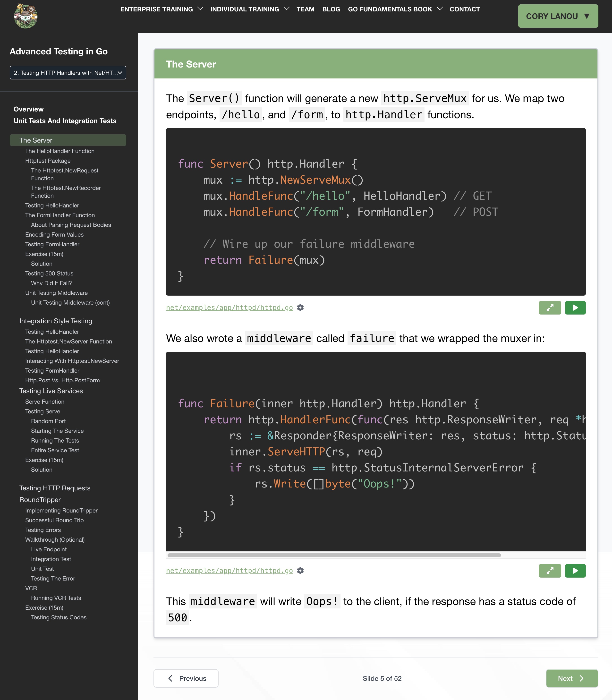Go to the Next slide
612x700 pixels.
[x=571, y=678]
